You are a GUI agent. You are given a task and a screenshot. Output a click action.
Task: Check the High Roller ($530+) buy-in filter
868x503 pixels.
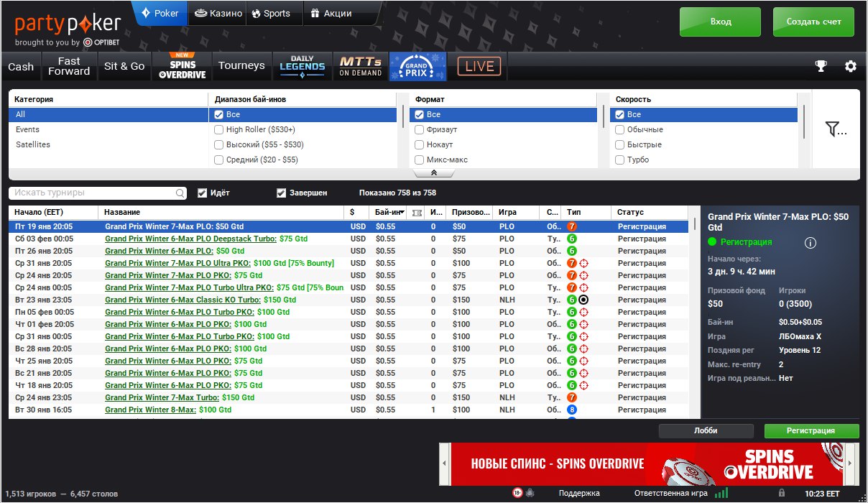(x=219, y=129)
